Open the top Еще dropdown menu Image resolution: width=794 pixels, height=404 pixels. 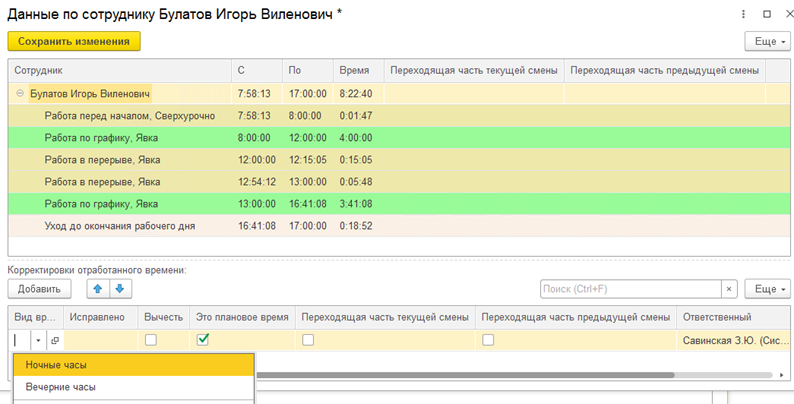765,41
